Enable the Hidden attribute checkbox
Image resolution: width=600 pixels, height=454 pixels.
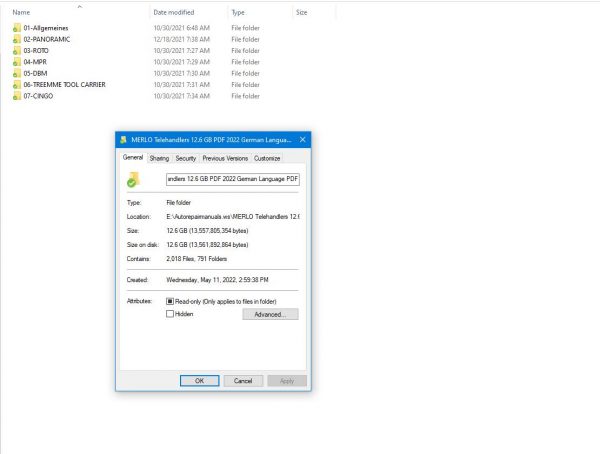pyautogui.click(x=170, y=314)
